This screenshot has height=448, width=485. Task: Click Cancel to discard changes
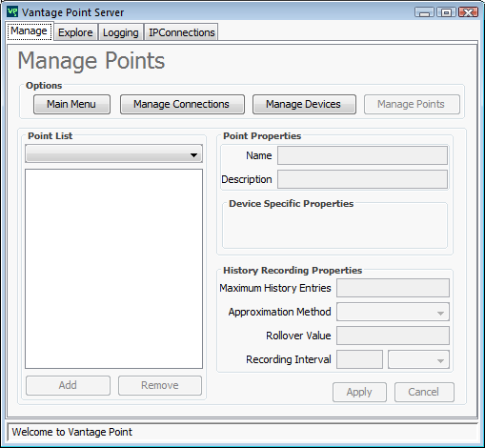pos(424,392)
